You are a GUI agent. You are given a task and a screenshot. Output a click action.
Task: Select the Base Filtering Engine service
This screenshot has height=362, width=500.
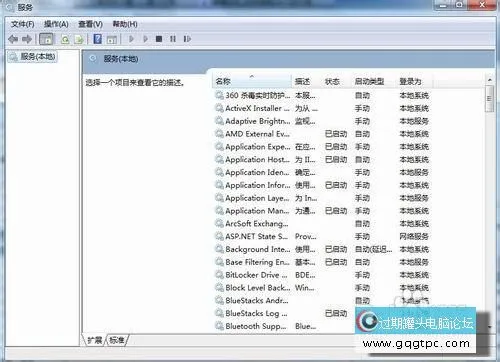coord(322,262)
